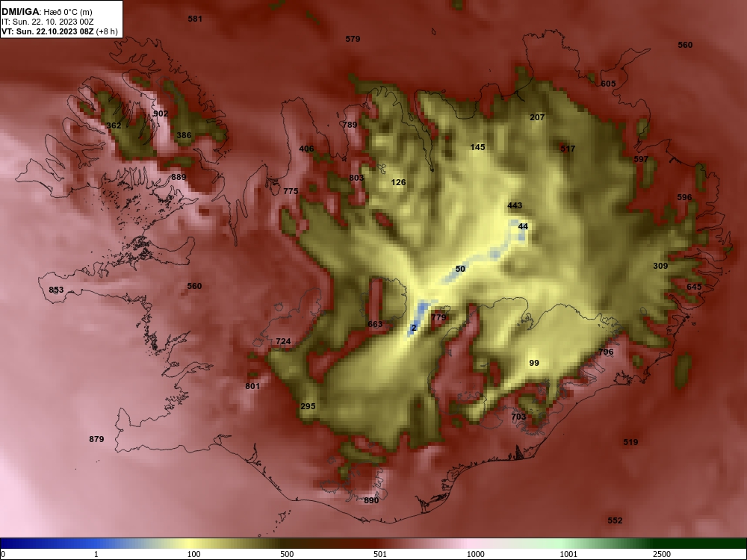Click the 703 value label

pos(518,417)
